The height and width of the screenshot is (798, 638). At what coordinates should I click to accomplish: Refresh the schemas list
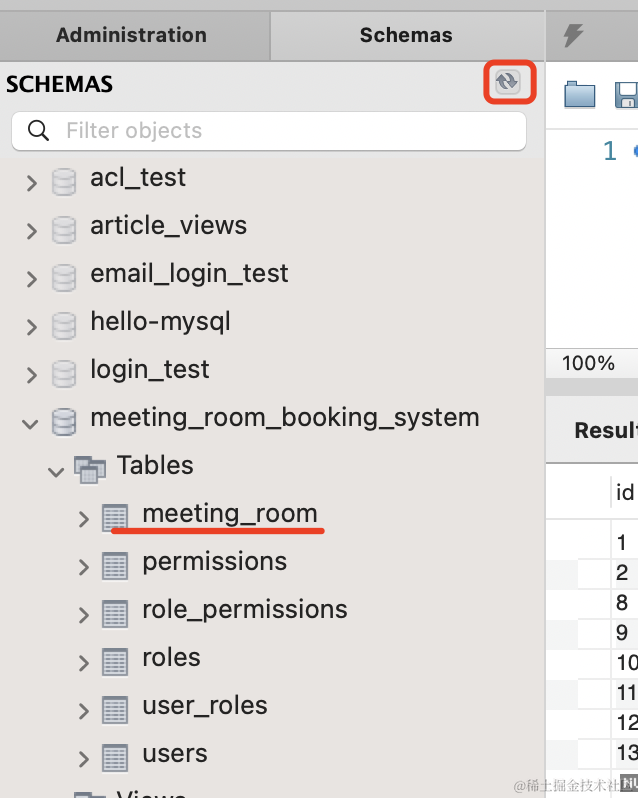508,82
